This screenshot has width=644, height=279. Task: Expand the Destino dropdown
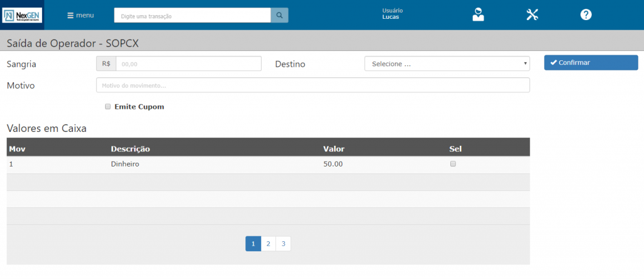coord(447,63)
